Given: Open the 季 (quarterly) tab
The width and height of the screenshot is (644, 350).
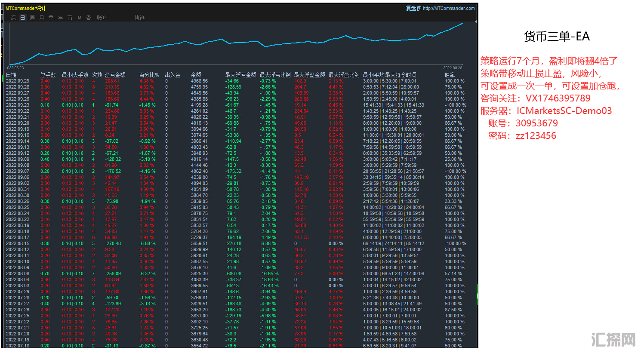Looking at the screenshot, I should [x=51, y=18].
